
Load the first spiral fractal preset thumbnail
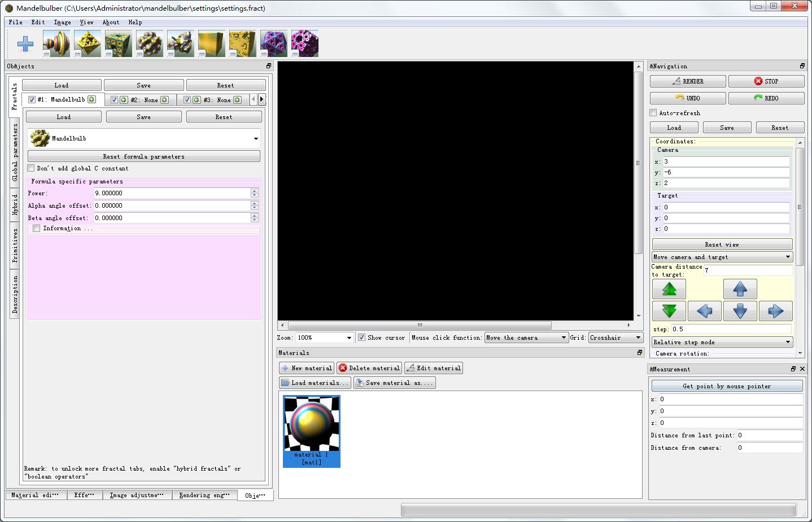pyautogui.click(x=56, y=43)
